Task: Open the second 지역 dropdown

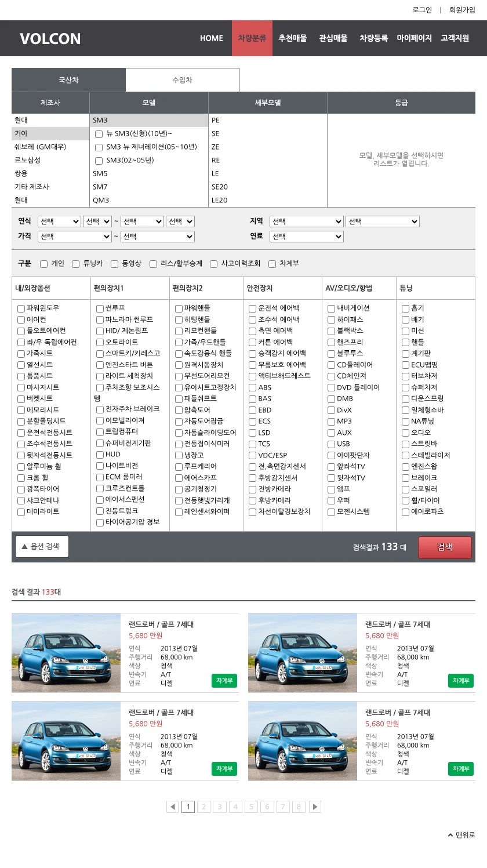Action: pyautogui.click(x=383, y=221)
